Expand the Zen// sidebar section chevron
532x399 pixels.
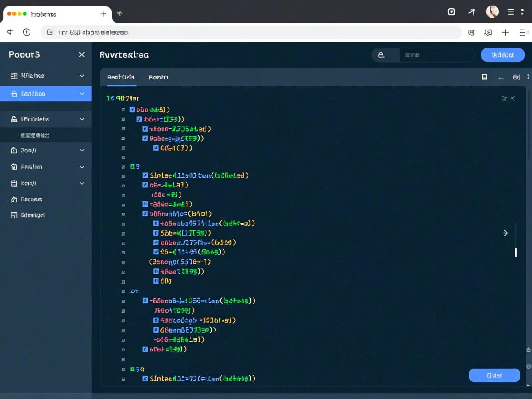(82, 150)
